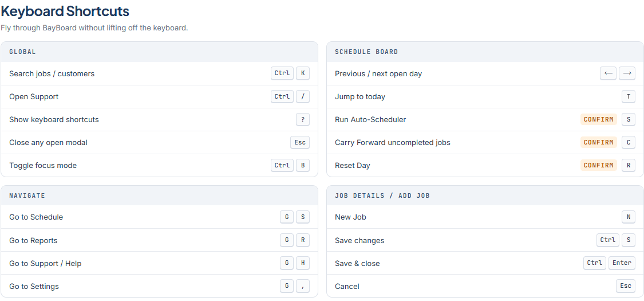
Task: Select the 'New Job' label
Action: (350, 217)
